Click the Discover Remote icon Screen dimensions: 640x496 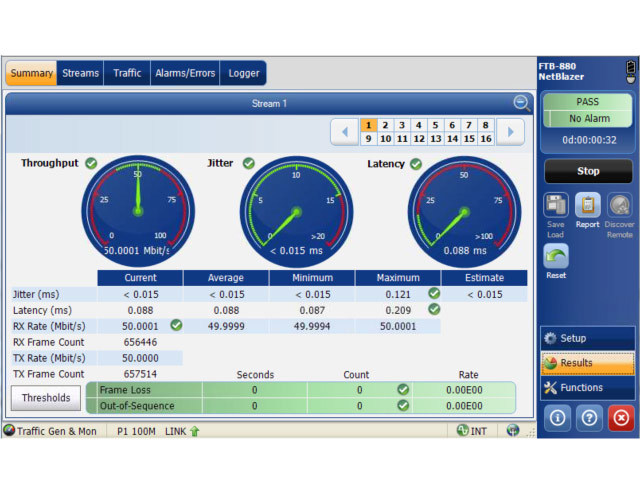click(x=620, y=205)
